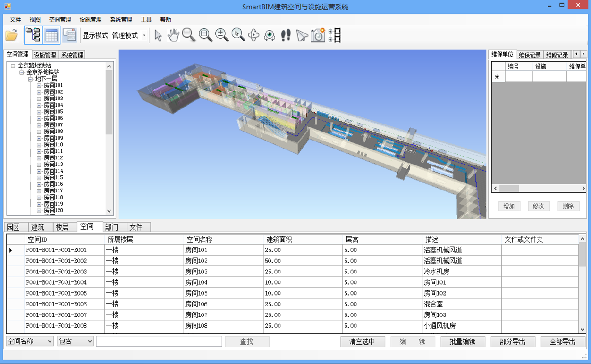591x364 pixels.
Task: Select the orbit rotate tool
Action: [254, 35]
